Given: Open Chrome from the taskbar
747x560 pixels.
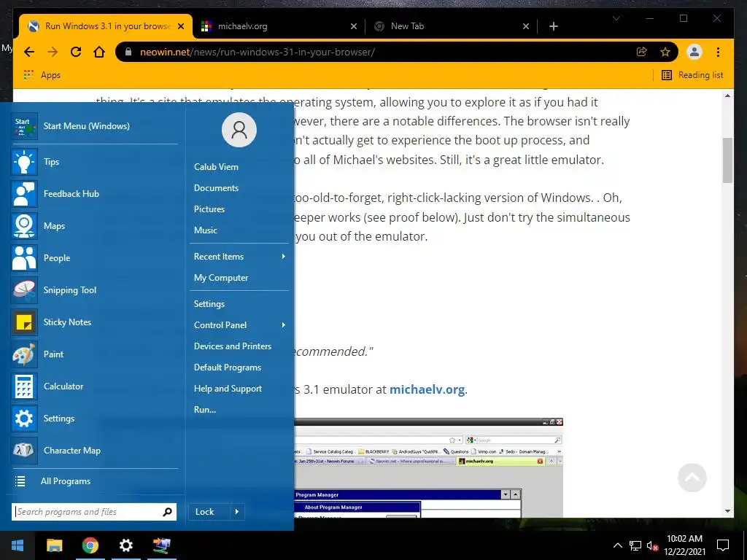Looking at the screenshot, I should click(90, 545).
